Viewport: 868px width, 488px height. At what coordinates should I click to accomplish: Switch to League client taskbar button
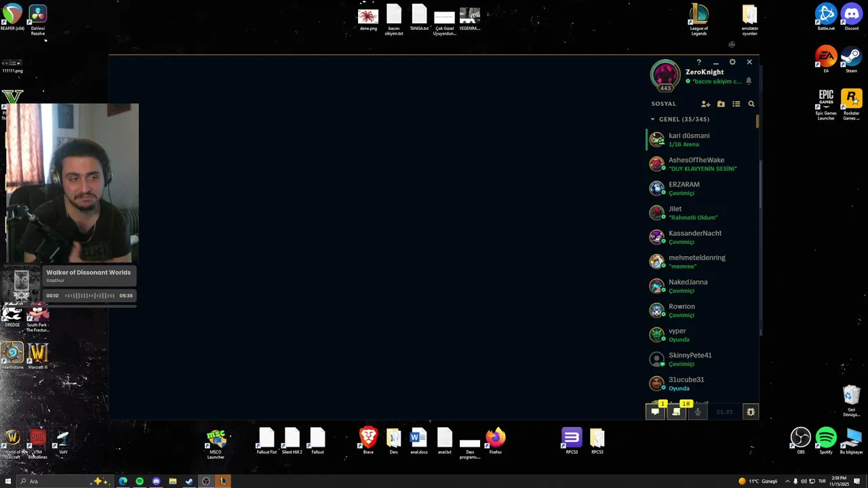coord(222,481)
